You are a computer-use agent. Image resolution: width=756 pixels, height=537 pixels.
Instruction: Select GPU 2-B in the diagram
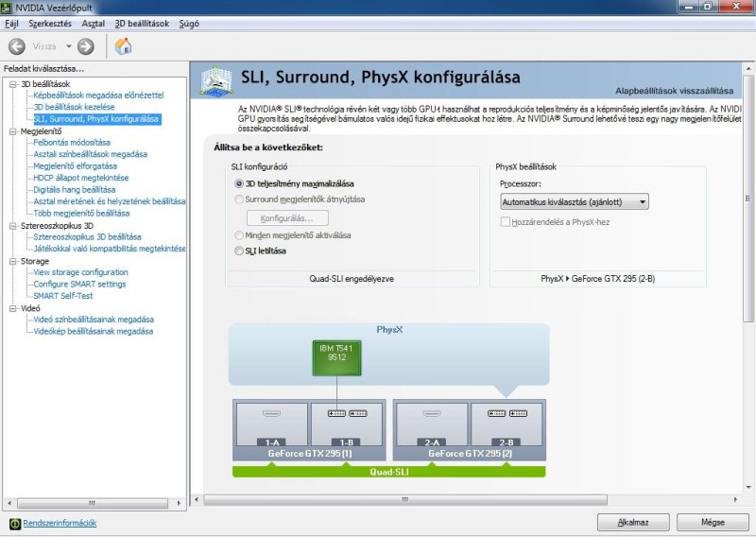[507, 424]
